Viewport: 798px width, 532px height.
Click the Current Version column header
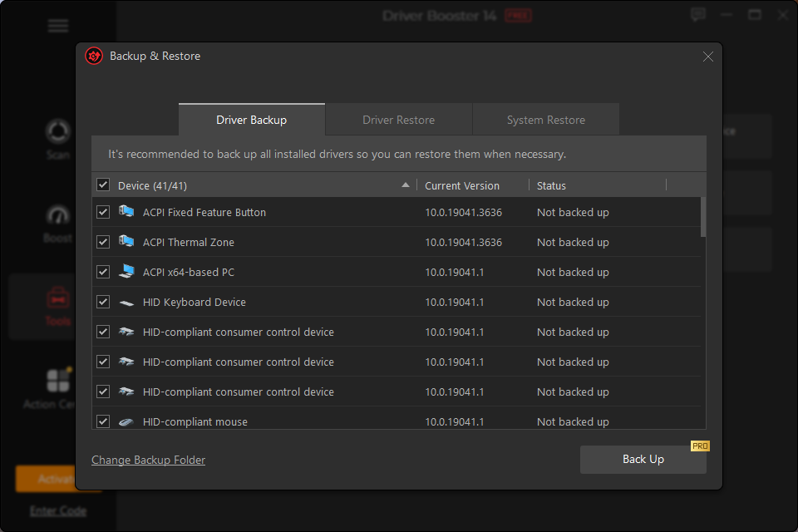click(462, 186)
